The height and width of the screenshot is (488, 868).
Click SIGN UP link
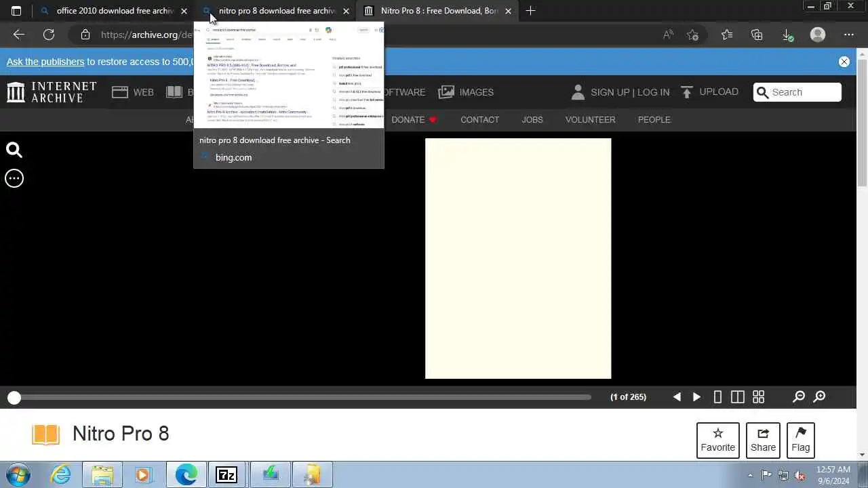pyautogui.click(x=610, y=92)
